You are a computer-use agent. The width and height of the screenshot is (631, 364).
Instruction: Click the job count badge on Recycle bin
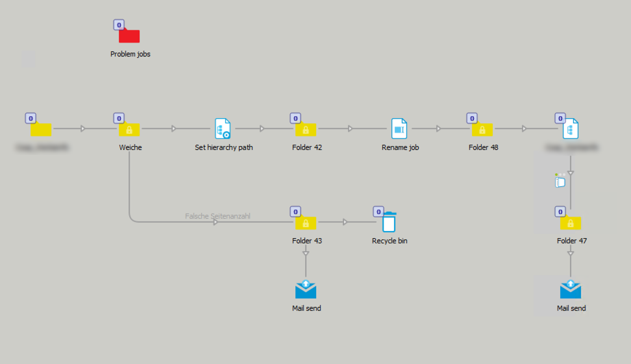tap(378, 212)
